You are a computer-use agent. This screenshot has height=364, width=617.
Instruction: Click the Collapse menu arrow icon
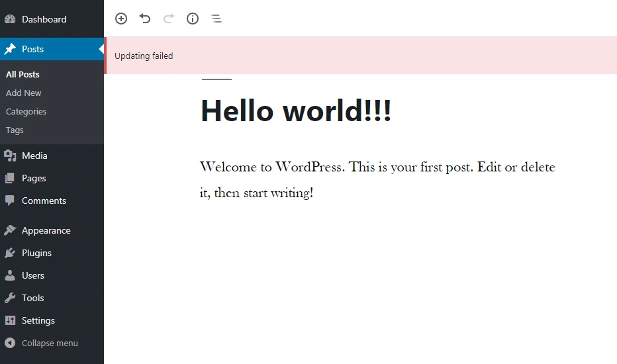pyautogui.click(x=10, y=343)
